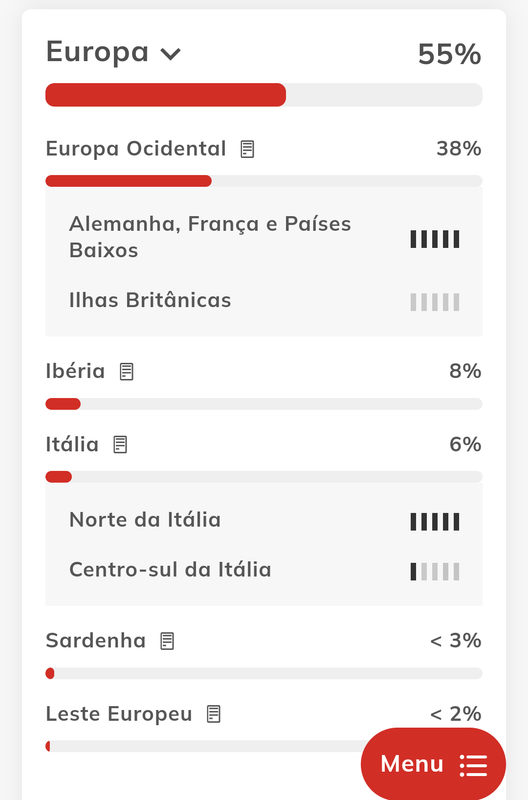Open Itália details document icon
528x800 pixels.
pyautogui.click(x=120, y=444)
